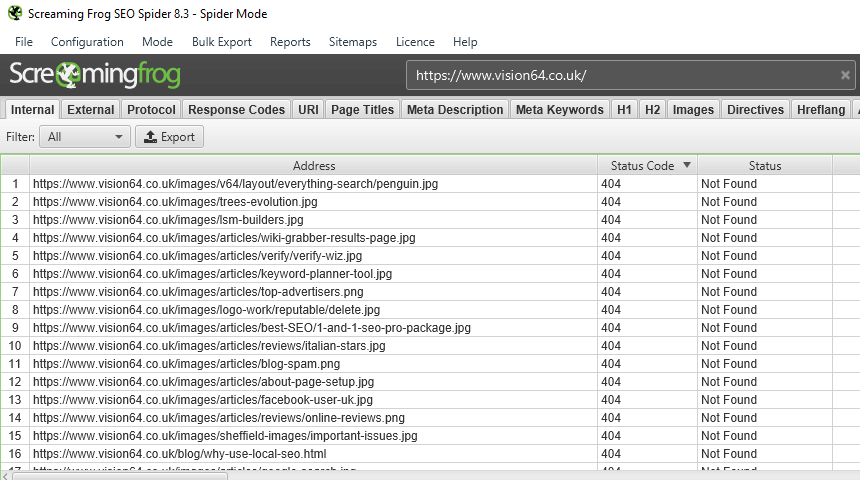Click row number 10 in the table

[x=15, y=346]
